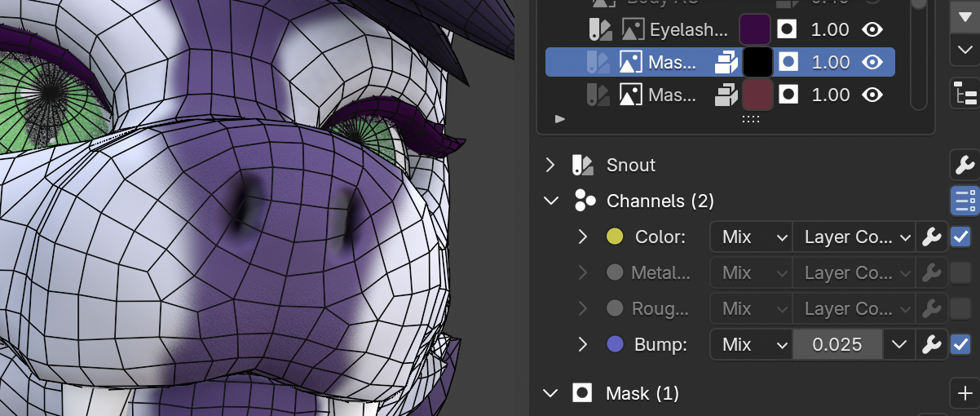
Task: Collapse the Channels (2) section
Action: [x=551, y=201]
